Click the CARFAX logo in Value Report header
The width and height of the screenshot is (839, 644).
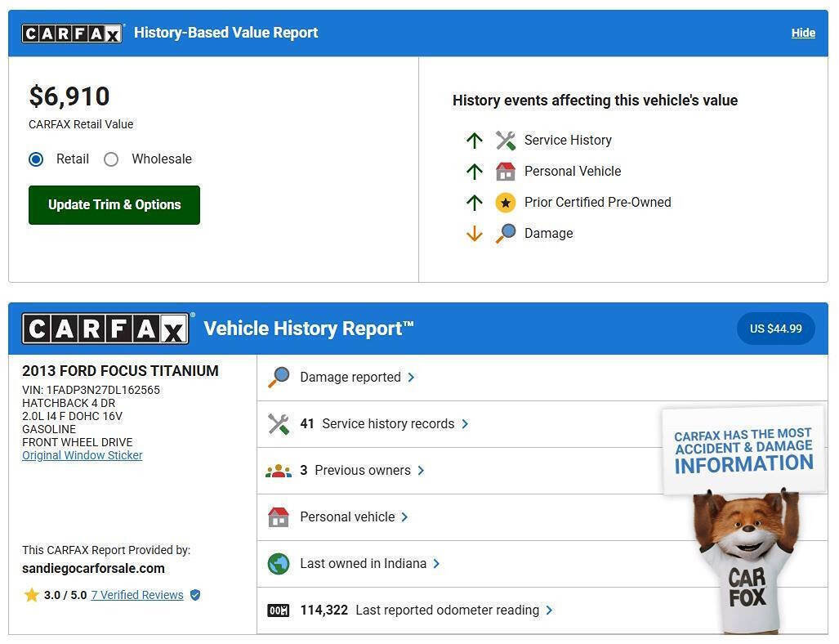pyautogui.click(x=72, y=34)
